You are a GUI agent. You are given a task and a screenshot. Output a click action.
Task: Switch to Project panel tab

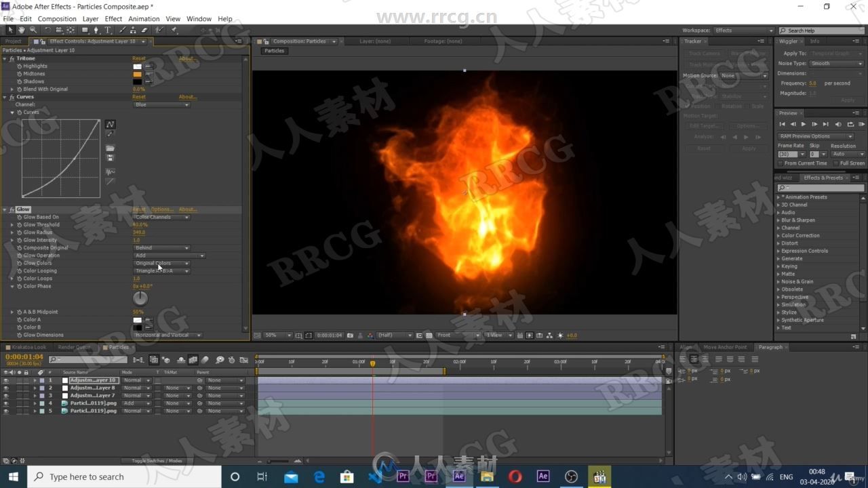(13, 41)
